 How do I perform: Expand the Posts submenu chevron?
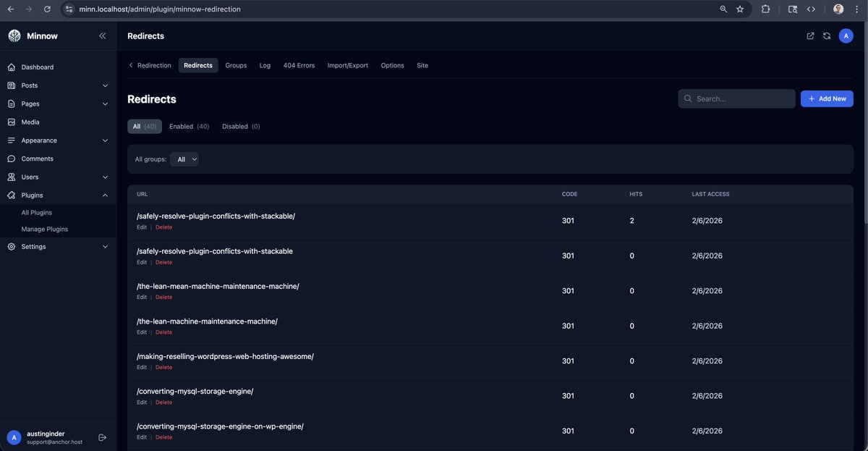point(105,85)
